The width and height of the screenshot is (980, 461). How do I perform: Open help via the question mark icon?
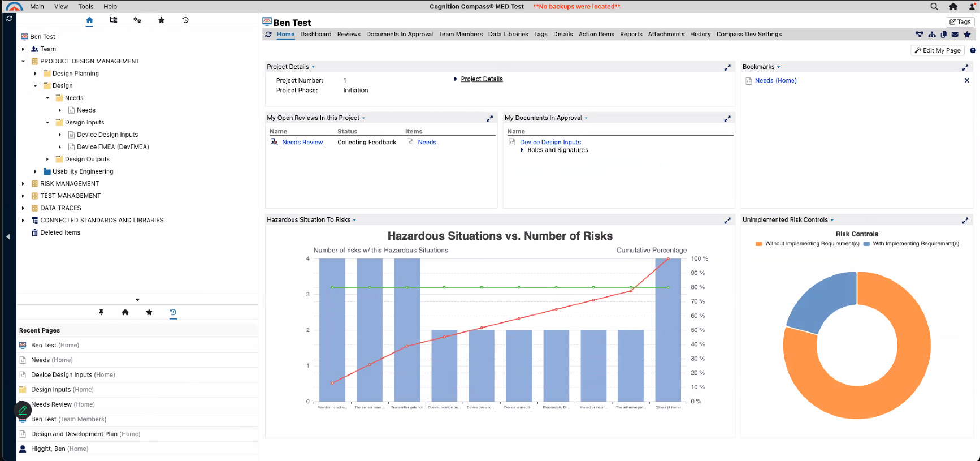click(x=973, y=50)
